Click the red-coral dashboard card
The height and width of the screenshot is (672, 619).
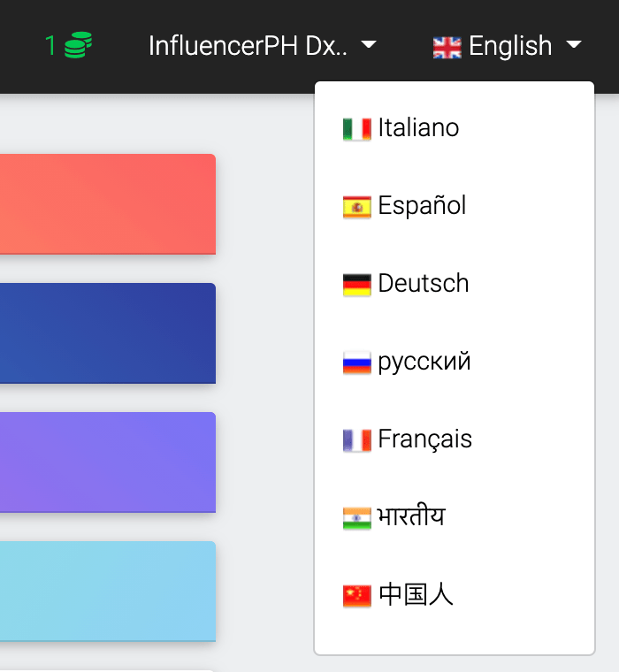pos(107,204)
